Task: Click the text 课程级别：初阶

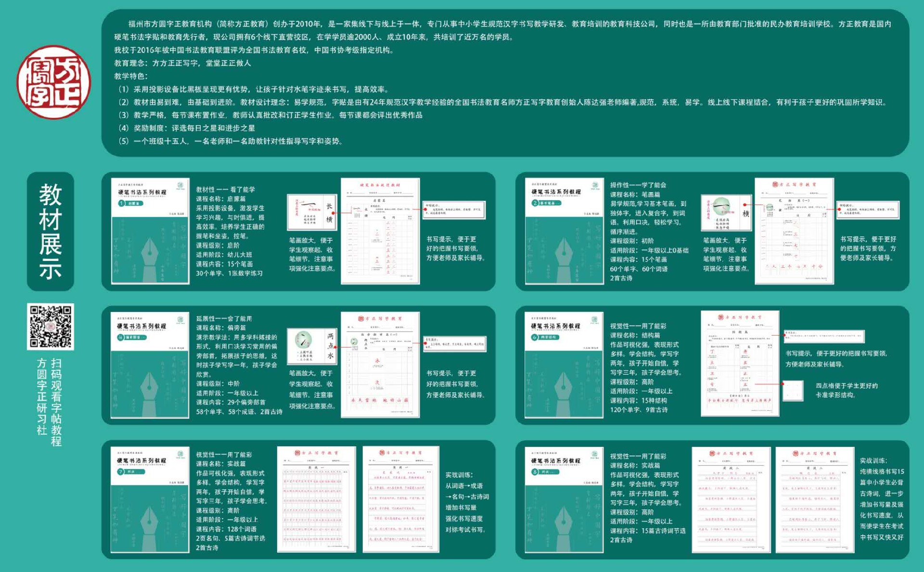Action: (x=632, y=241)
